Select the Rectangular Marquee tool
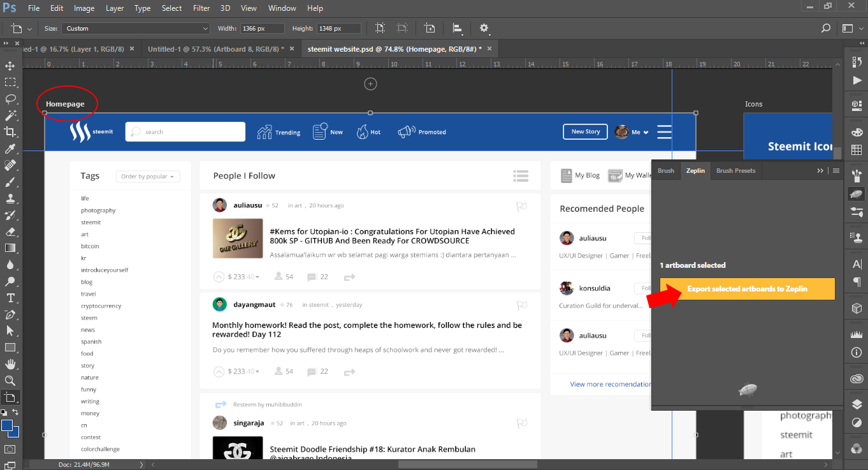Image resolution: width=868 pixels, height=470 pixels. tap(10, 82)
